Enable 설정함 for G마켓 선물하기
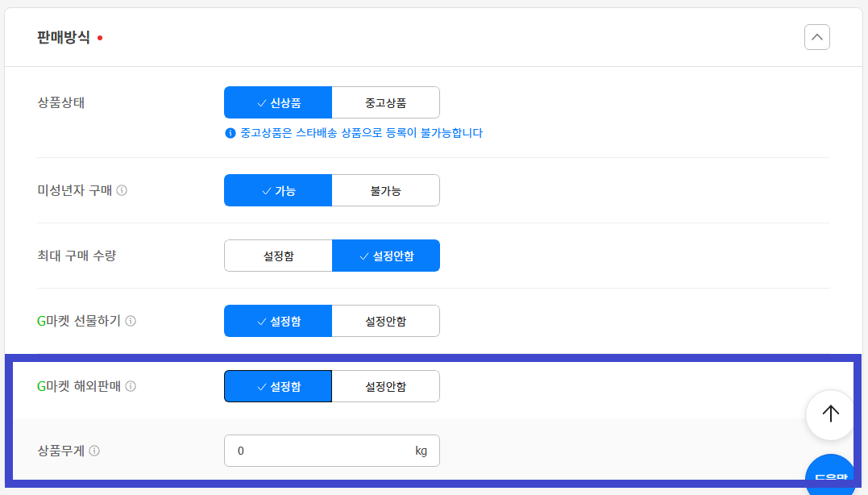868x495 pixels. pos(278,321)
